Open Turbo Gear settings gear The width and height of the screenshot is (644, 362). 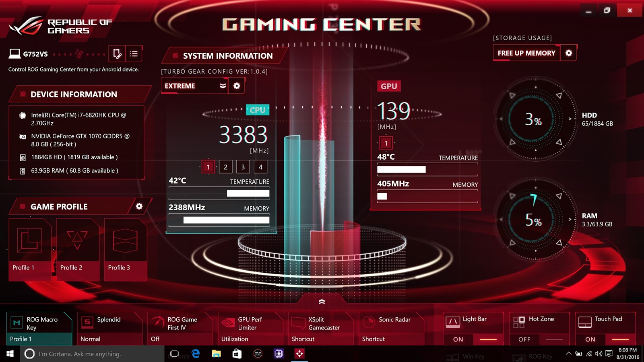coord(237,86)
